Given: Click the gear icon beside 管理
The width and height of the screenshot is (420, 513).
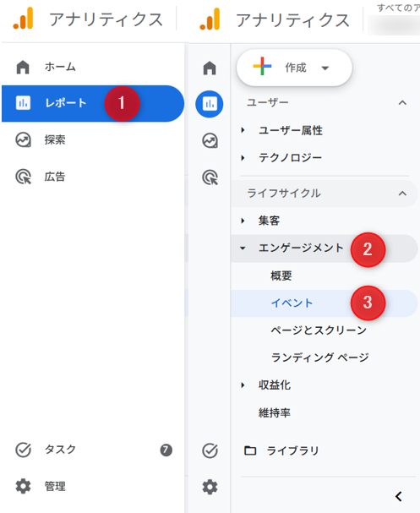Looking at the screenshot, I should click(x=23, y=486).
